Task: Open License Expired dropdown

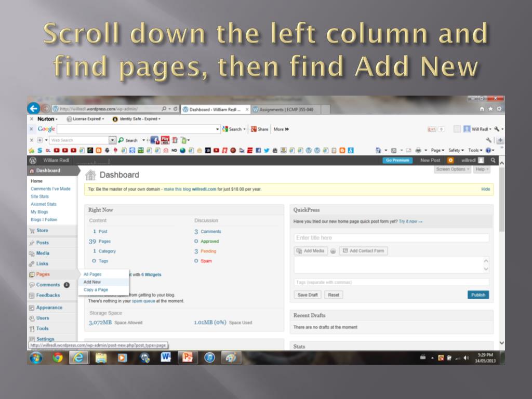Action: point(86,119)
